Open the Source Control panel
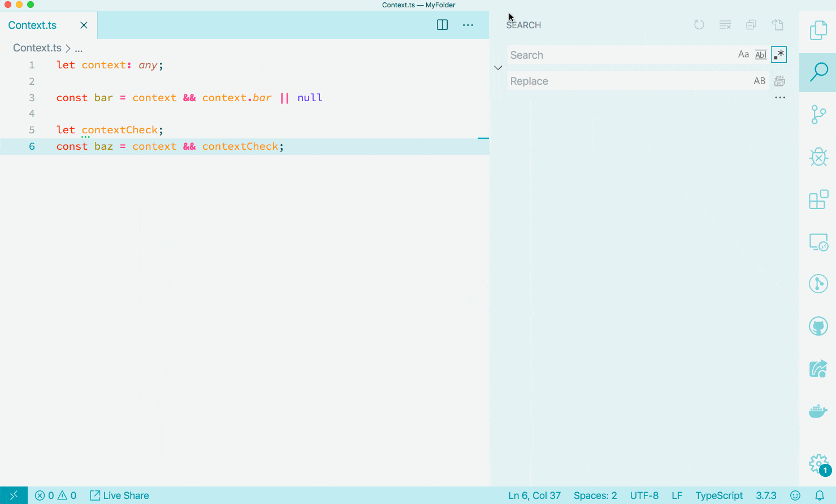The height and width of the screenshot is (504, 836). [818, 115]
